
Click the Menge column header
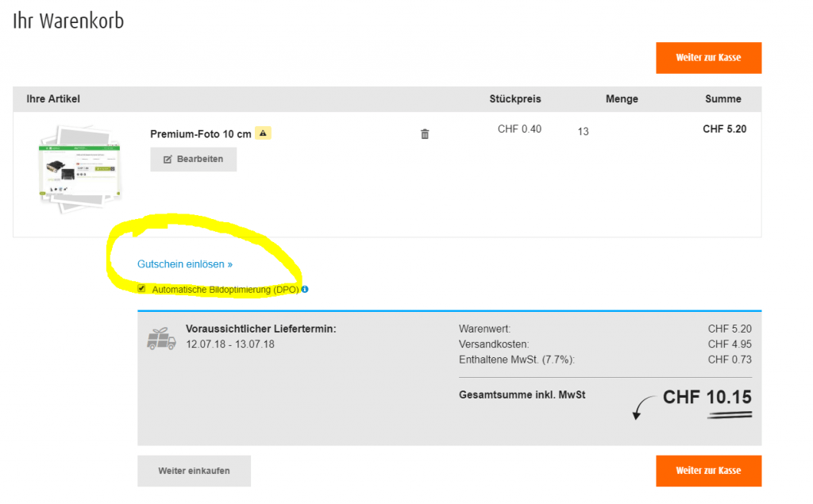pyautogui.click(x=622, y=99)
